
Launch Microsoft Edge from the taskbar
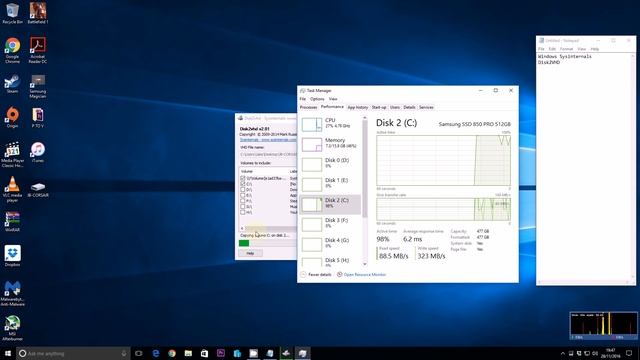156,353
